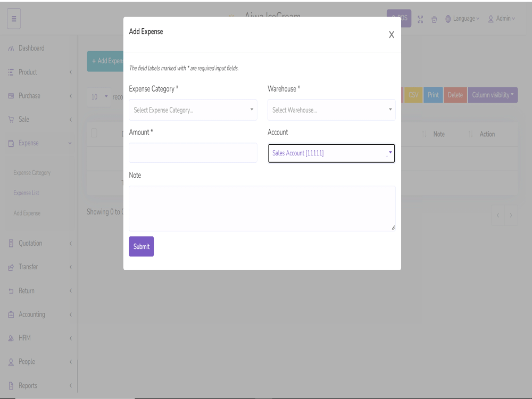Viewport: 532px width, 399px height.
Task: Click the Product list icon in sidebar
Action: click(11, 72)
